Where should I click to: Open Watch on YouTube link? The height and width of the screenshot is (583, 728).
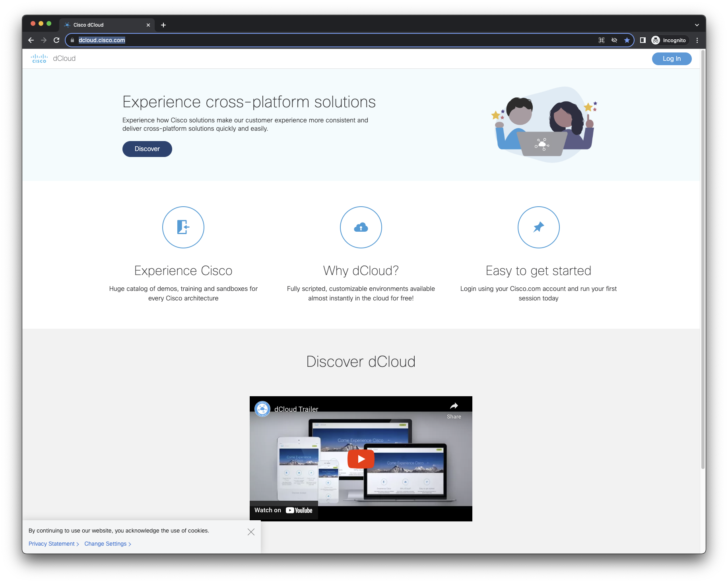(283, 510)
